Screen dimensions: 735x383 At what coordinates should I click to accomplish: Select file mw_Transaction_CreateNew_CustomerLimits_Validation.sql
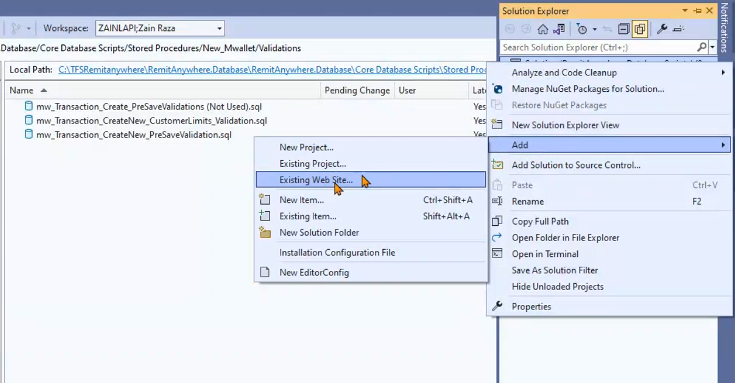151,120
